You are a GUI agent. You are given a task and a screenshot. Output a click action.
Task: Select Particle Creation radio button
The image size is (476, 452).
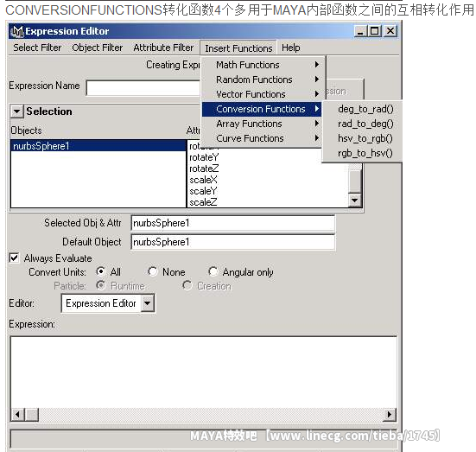pyautogui.click(x=187, y=285)
